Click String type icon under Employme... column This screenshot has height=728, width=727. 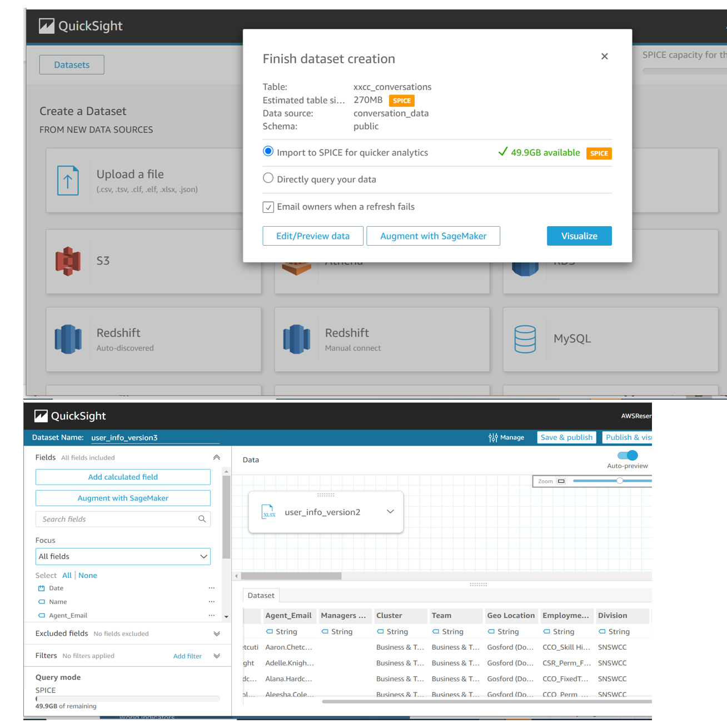click(x=547, y=632)
